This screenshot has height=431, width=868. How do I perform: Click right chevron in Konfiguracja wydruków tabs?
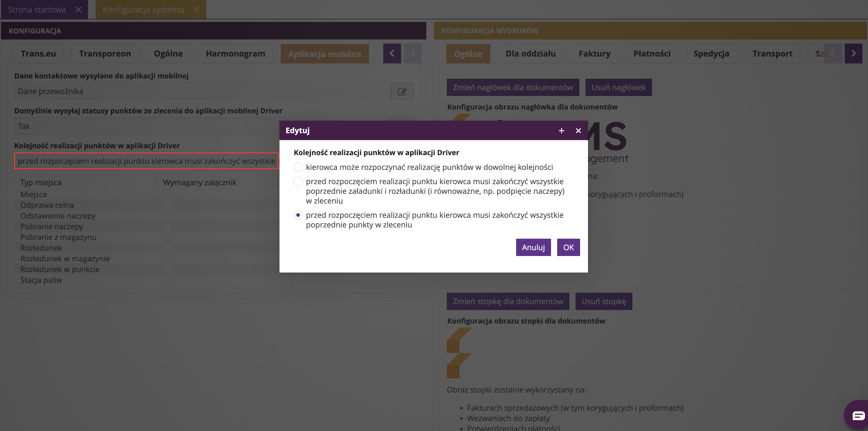tap(853, 53)
